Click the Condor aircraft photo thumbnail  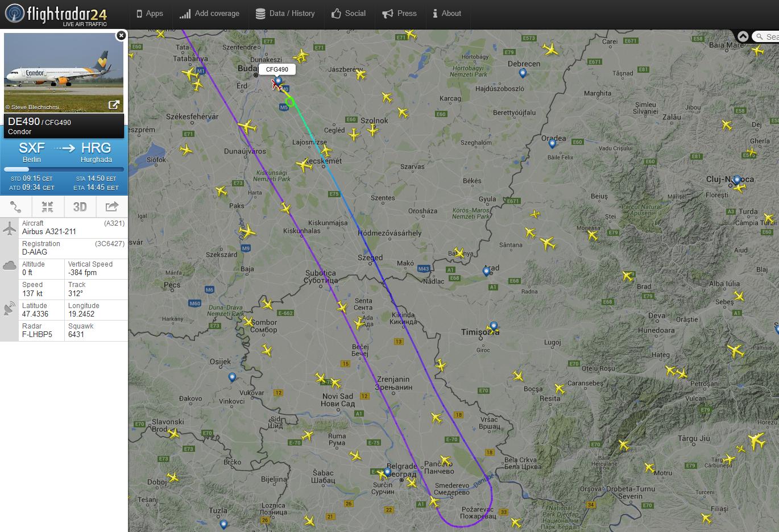(x=64, y=72)
